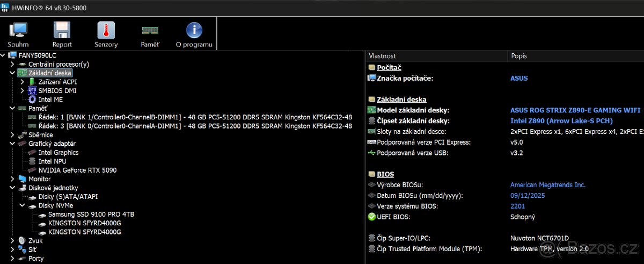The height and width of the screenshot is (264, 644).
Task: Click the Porty connector icon
Action: (x=22, y=258)
